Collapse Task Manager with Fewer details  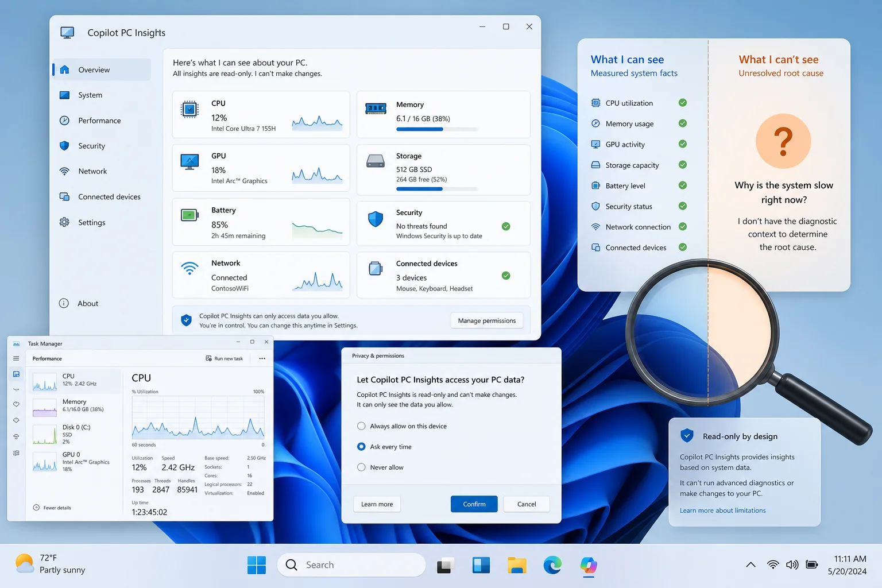pyautogui.click(x=52, y=508)
